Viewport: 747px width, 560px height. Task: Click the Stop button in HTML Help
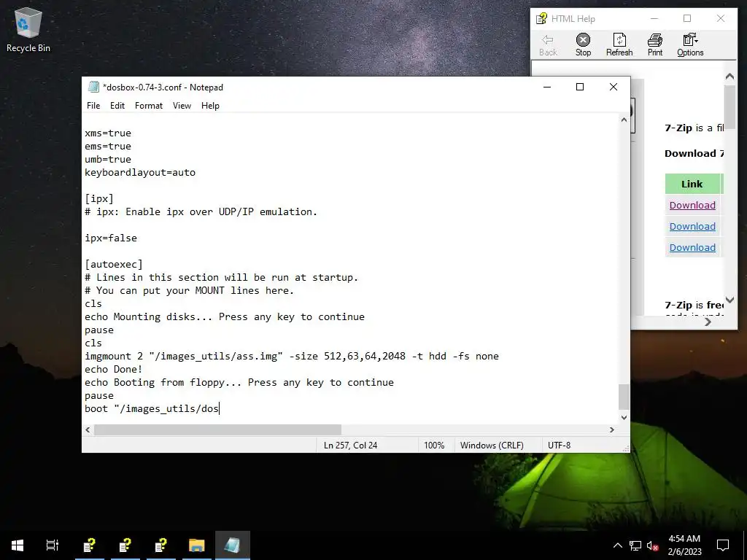click(583, 45)
